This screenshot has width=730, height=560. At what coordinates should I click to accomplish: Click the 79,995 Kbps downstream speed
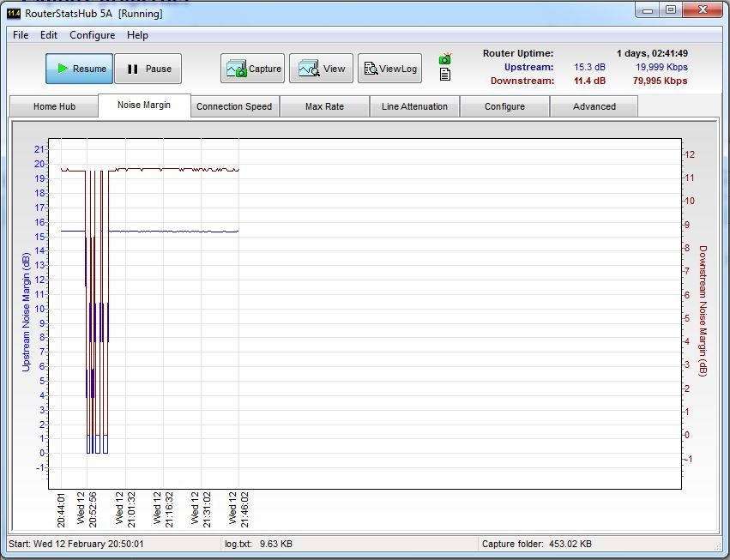point(661,81)
